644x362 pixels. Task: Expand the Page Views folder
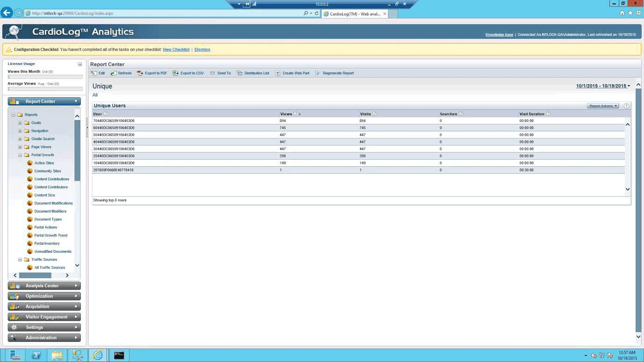click(20, 147)
